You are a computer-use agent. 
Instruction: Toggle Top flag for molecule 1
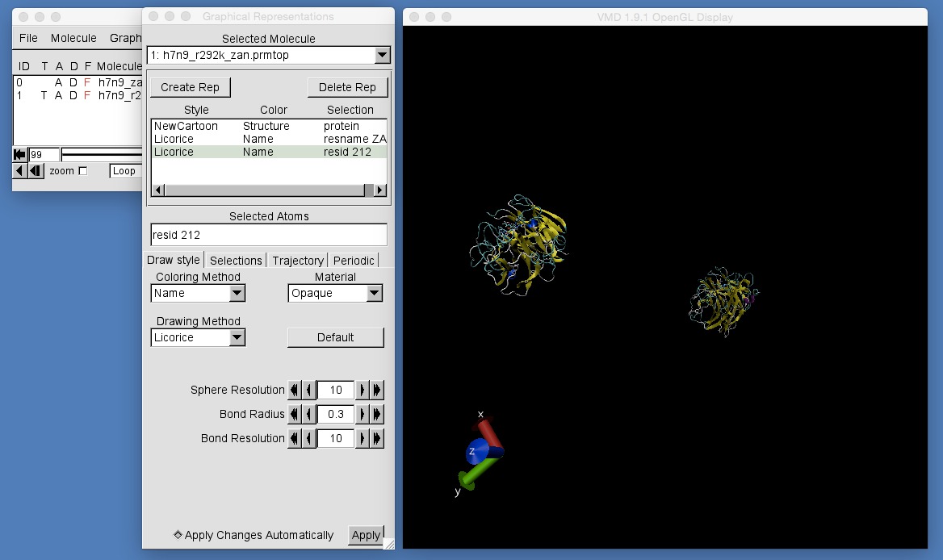pyautogui.click(x=44, y=95)
